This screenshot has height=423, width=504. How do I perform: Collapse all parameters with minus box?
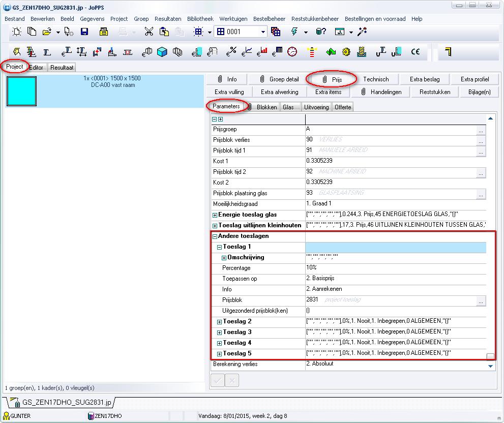pos(215,119)
